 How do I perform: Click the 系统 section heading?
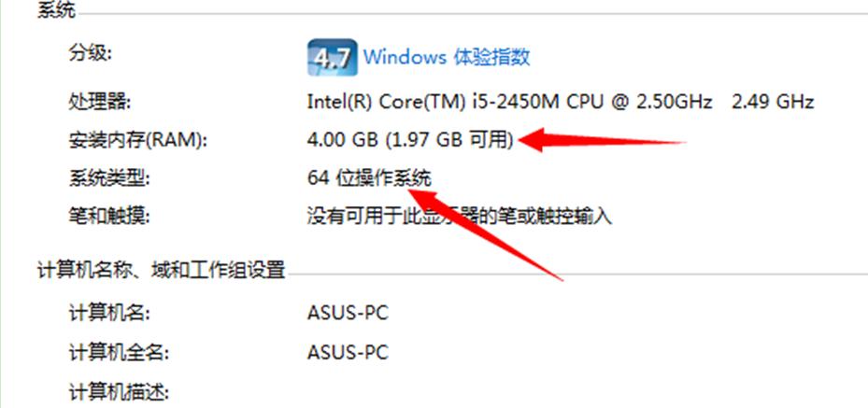57,11
